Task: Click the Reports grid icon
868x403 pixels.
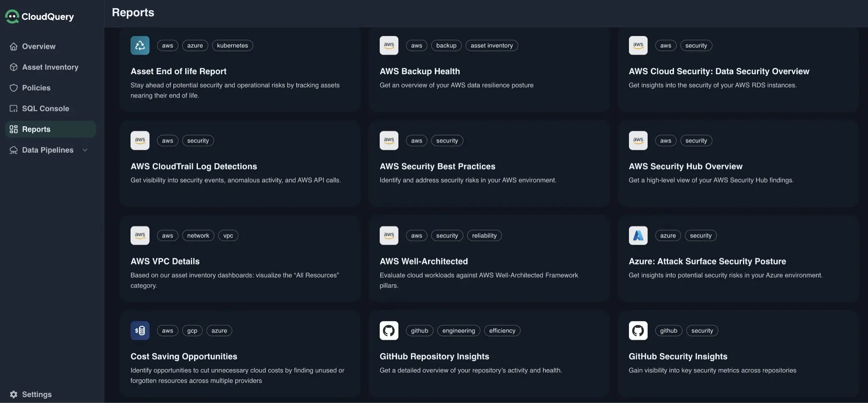Action: click(x=14, y=129)
